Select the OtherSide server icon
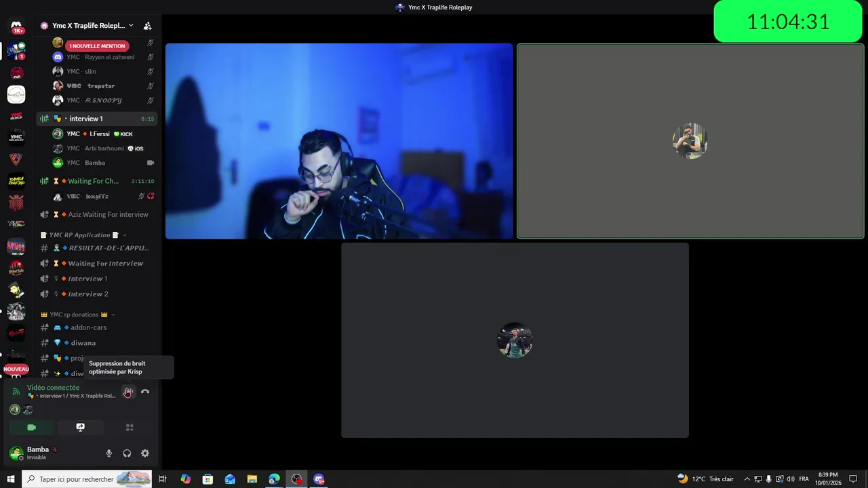Screen dimensions: 868x488 (x=16, y=268)
